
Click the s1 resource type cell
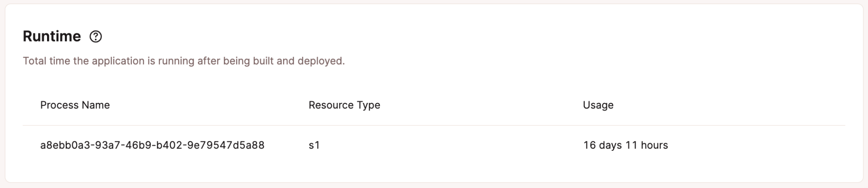tap(314, 145)
